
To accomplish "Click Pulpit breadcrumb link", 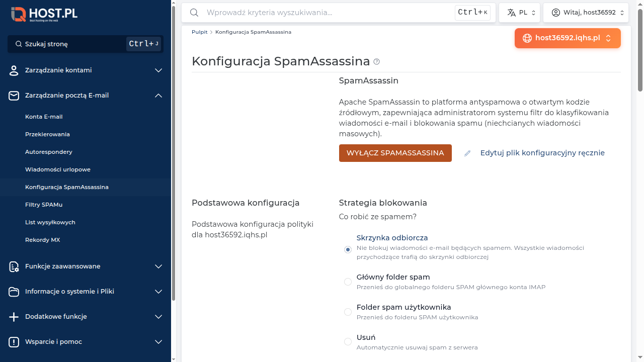I will [x=199, y=32].
